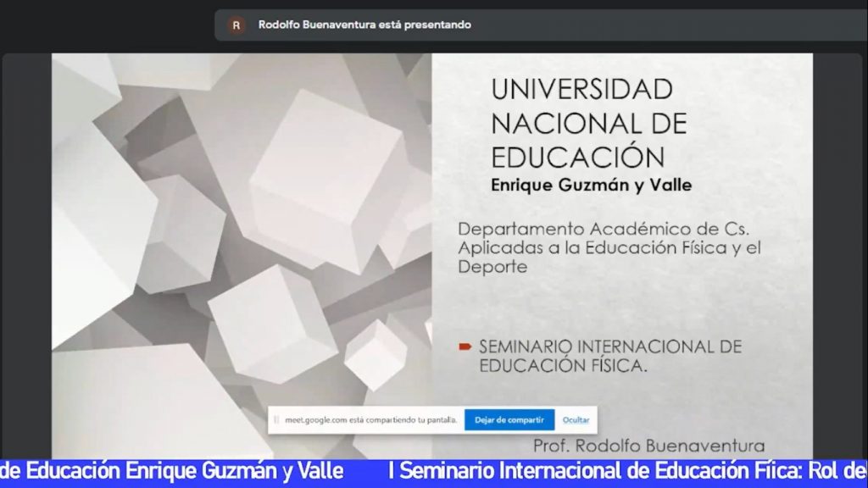Screen dimensions: 868x488
Task: Click the sharing bar drag-handle icon
Action: pos(276,420)
